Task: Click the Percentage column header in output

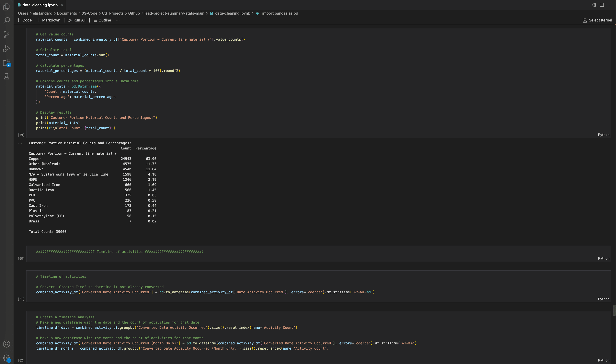Action: coord(146,148)
